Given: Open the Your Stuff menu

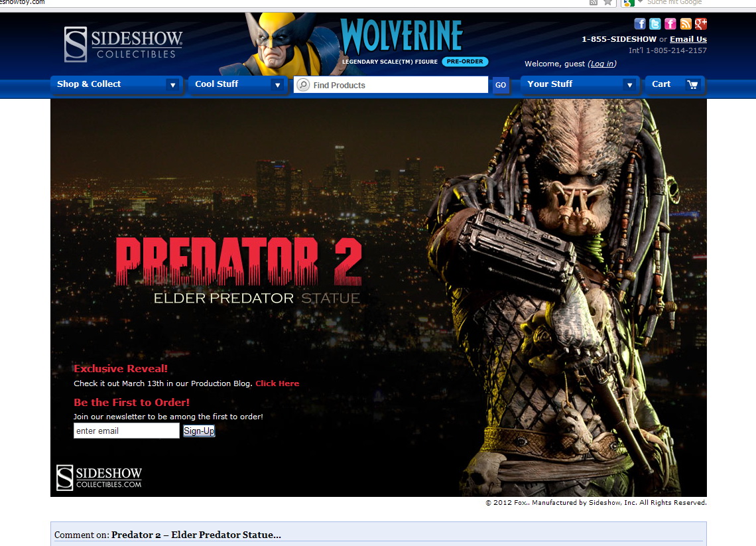Looking at the screenshot, I should coord(580,84).
